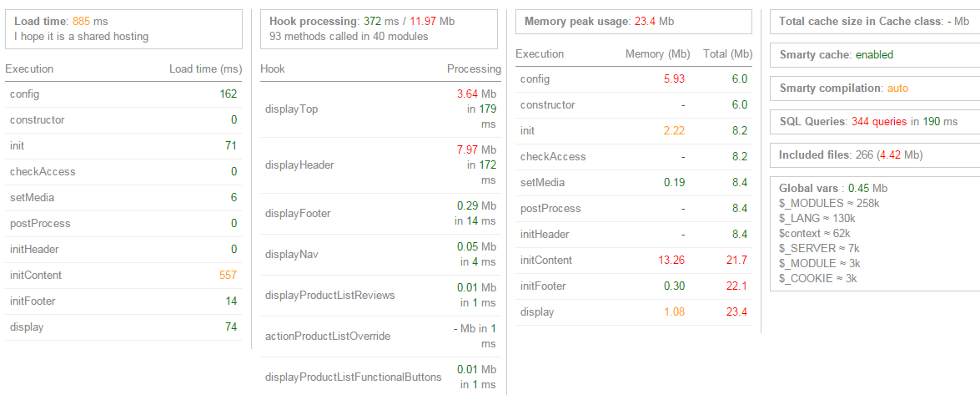Click the Load time (ms) column header
This screenshot has width=980, height=395.
(x=205, y=69)
